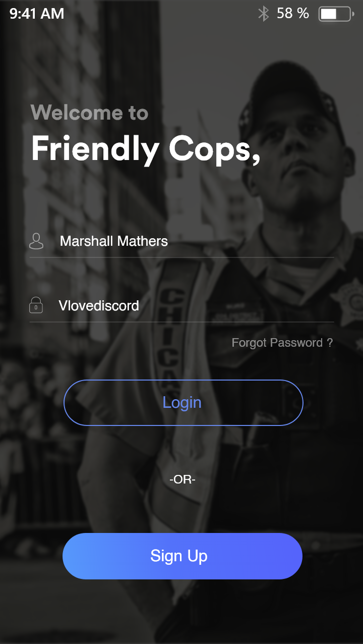Focus the Marshall Mathers username field
The image size is (363, 644).
click(x=181, y=241)
